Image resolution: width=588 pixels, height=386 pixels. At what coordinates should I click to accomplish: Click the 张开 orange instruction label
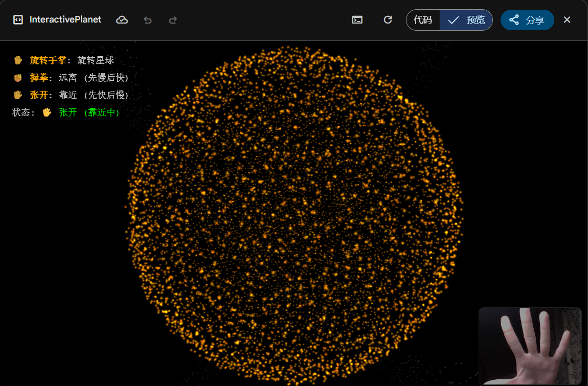point(39,95)
